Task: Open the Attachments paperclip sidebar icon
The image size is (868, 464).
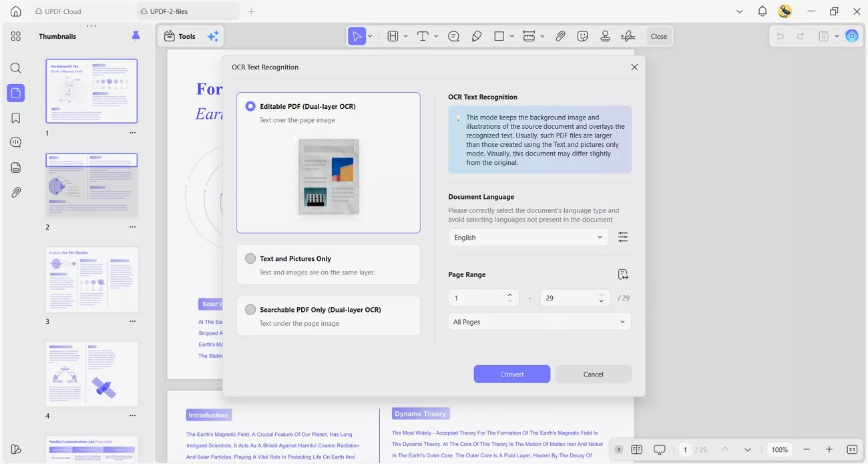Action: [16, 192]
